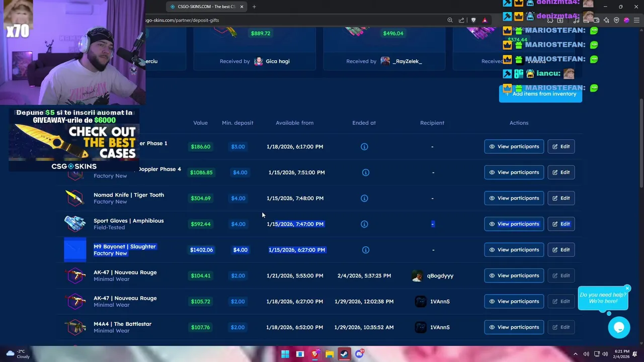This screenshot has width=644, height=362.
Task: Click Brave browser taskbar icon
Action: [x=315, y=354]
